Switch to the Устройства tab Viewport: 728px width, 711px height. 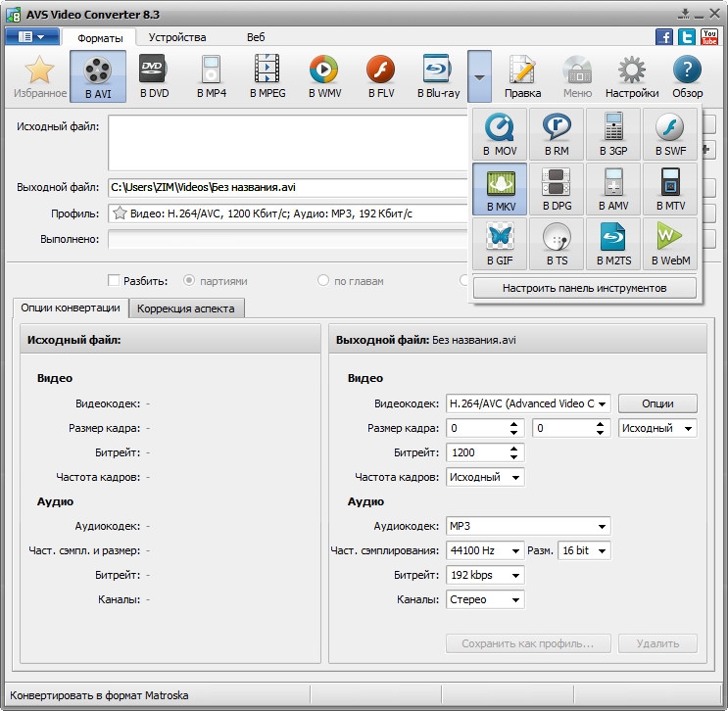(x=177, y=37)
